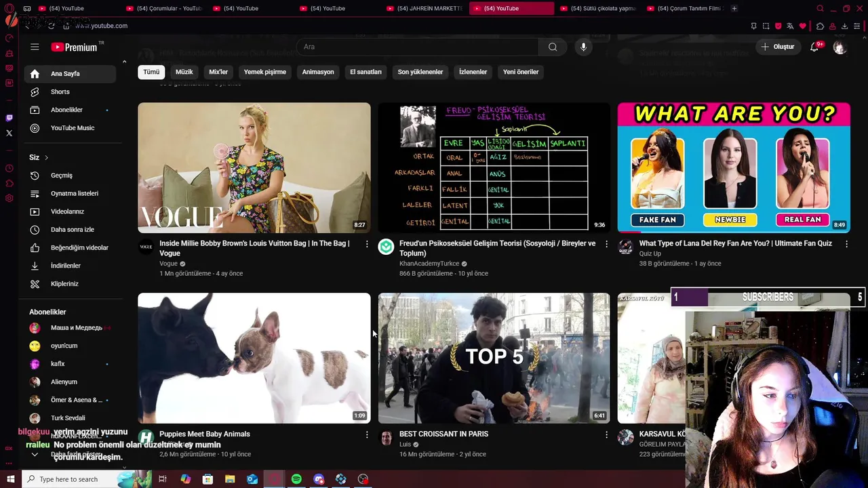The width and height of the screenshot is (868, 488).
Task: Open Маша и Медведь subscription
Action: [70, 328]
